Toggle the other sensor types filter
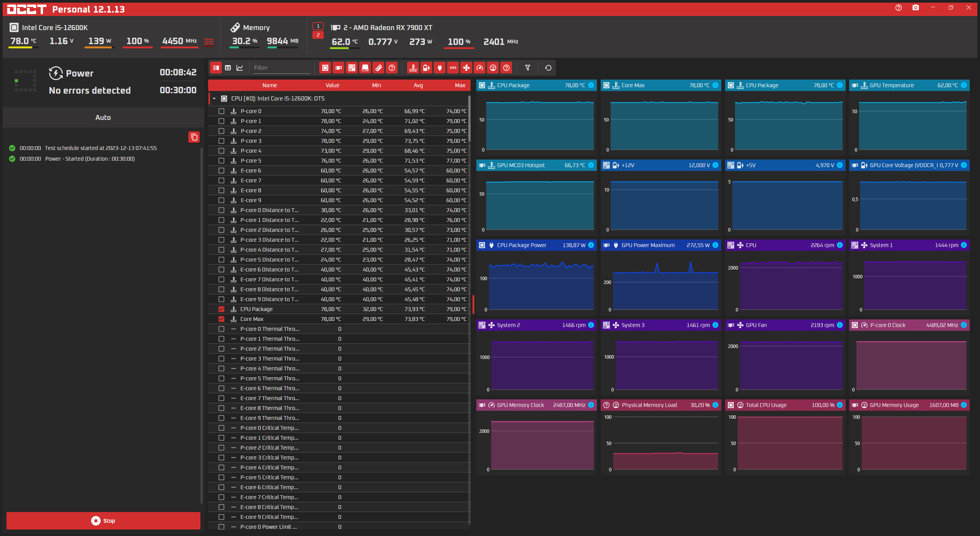Image resolution: width=980 pixels, height=536 pixels. [506, 68]
